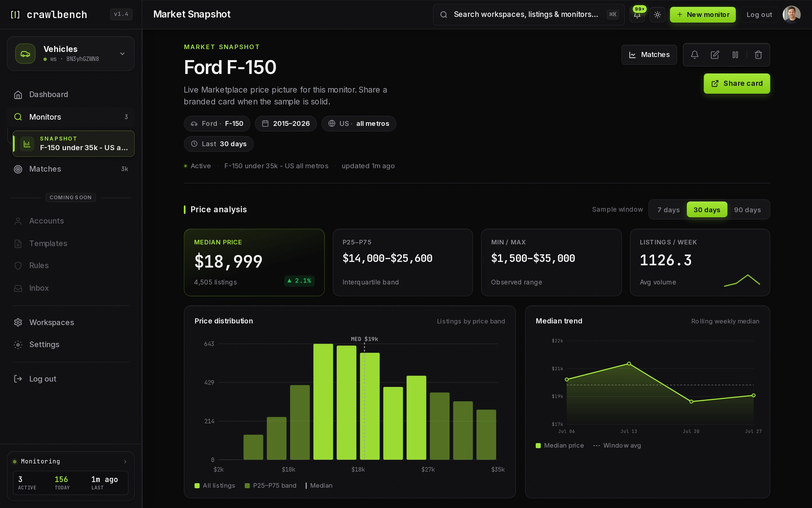812x508 pixels.
Task: Click the COMING SOON label
Action: click(x=71, y=198)
